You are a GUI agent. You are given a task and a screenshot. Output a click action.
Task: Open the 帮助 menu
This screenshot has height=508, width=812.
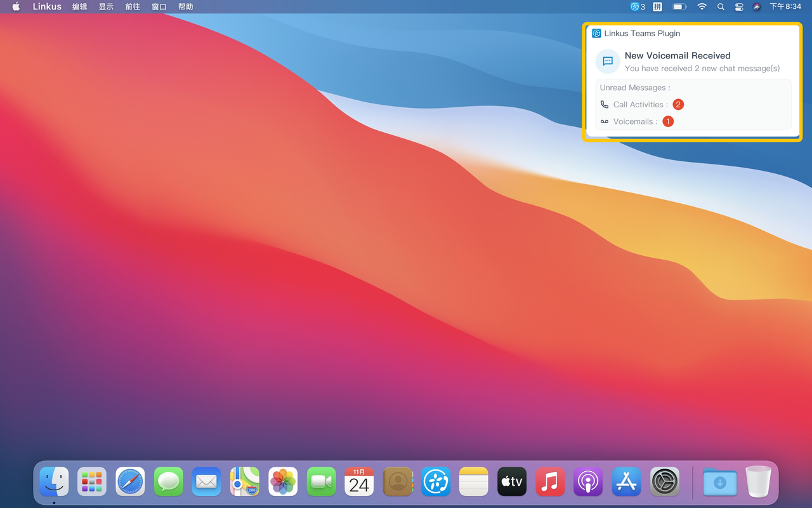click(x=186, y=6)
